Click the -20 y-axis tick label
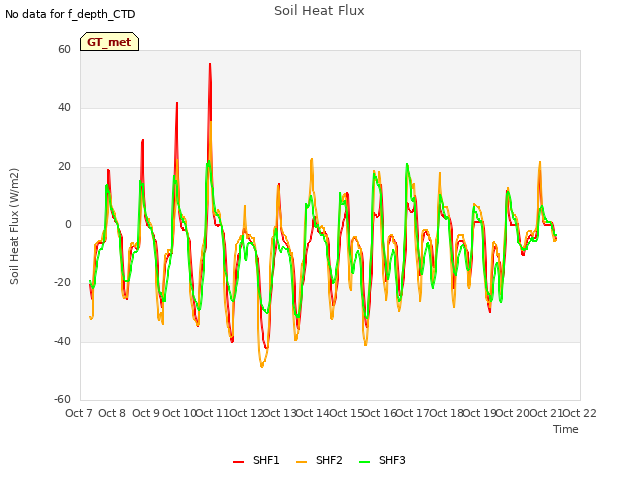 [x=63, y=282]
